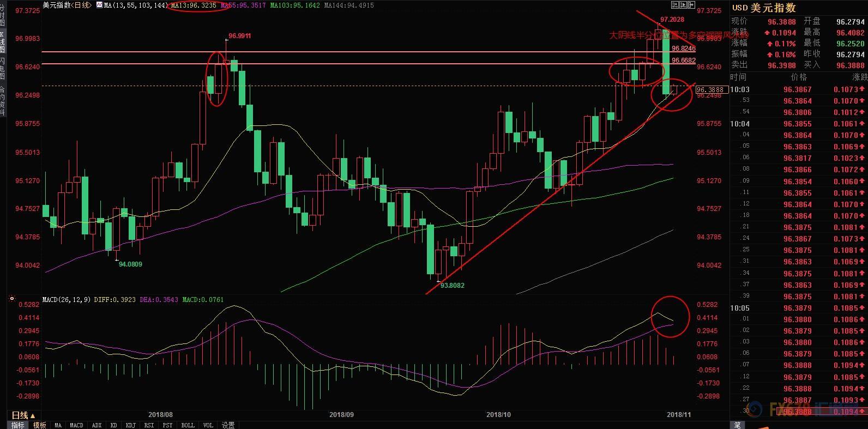Select the 指标 tab at the bottom

[x=17, y=425]
